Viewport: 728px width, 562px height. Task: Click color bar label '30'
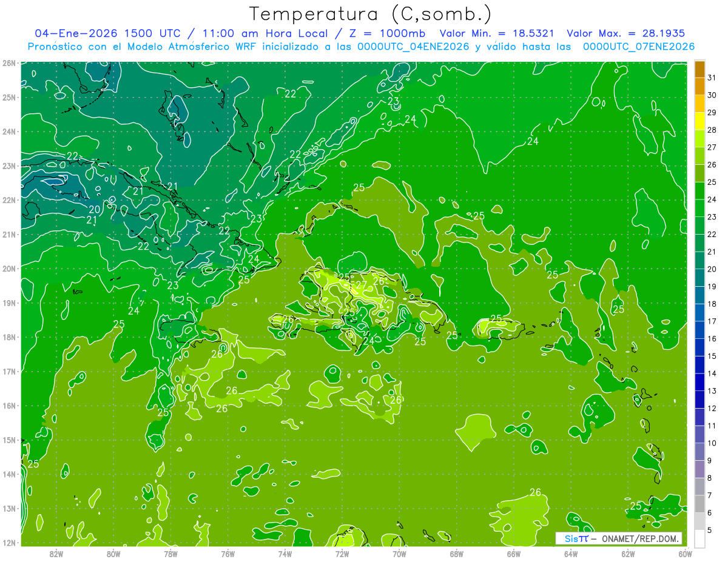pos(712,95)
